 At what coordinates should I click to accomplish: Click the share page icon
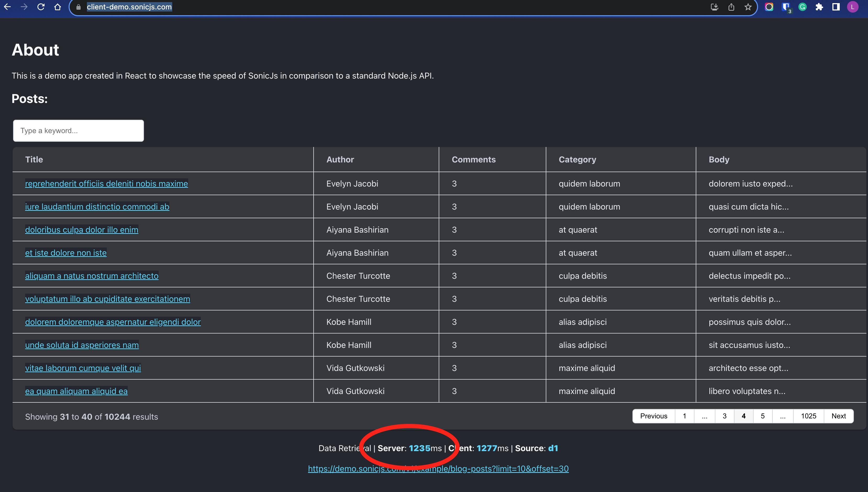pyautogui.click(x=731, y=7)
